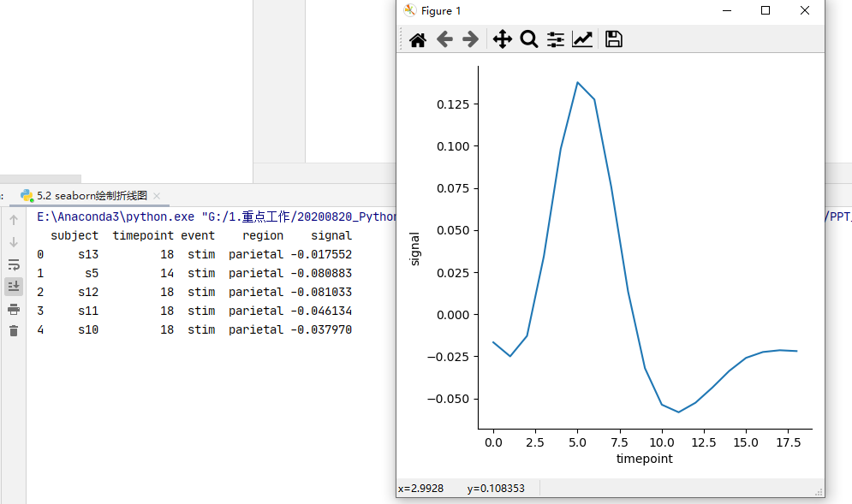The width and height of the screenshot is (852, 504).
Task: Click subject value 's12'
Action: 88,292
